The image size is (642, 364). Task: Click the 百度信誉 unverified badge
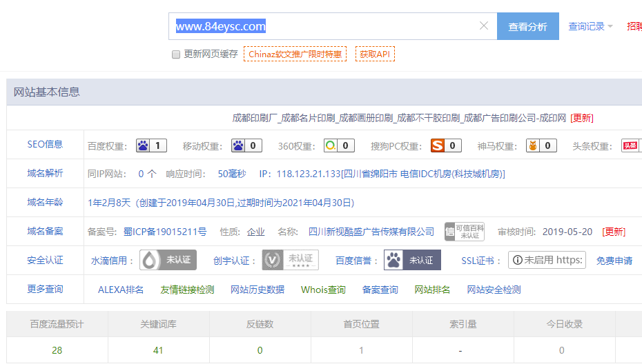(x=412, y=260)
